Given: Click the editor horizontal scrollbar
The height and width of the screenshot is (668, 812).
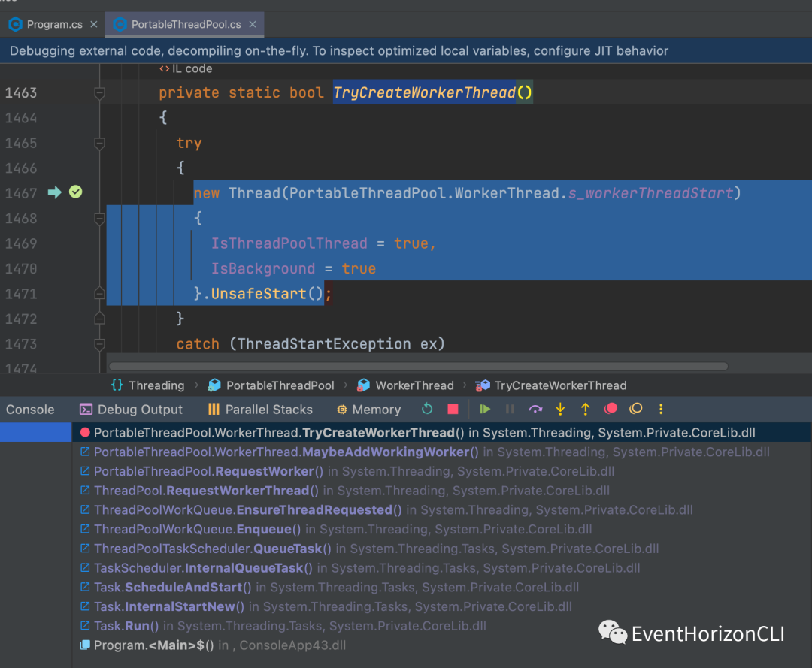Looking at the screenshot, I should pos(418,367).
